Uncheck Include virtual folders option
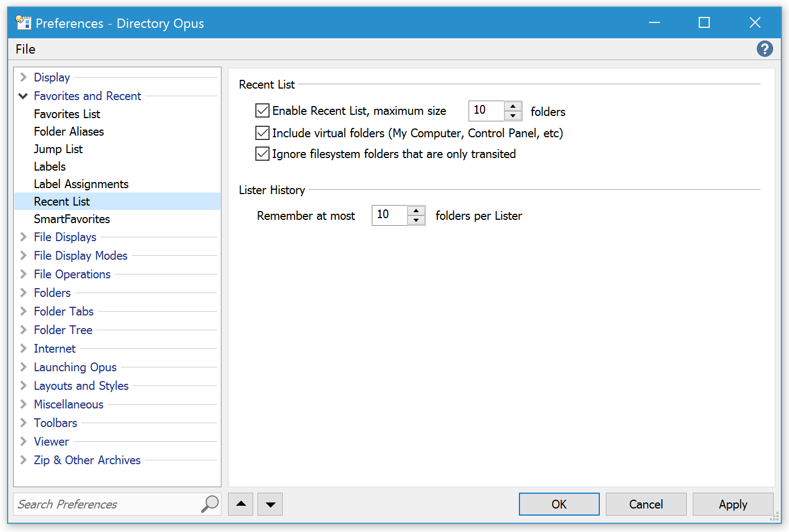Viewport: 789px width, 532px height. (x=262, y=133)
